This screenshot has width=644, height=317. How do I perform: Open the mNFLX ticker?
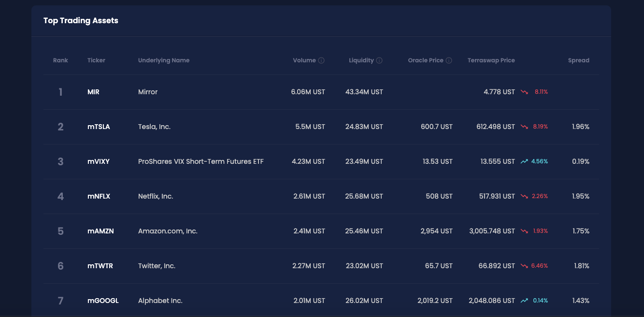(x=99, y=196)
